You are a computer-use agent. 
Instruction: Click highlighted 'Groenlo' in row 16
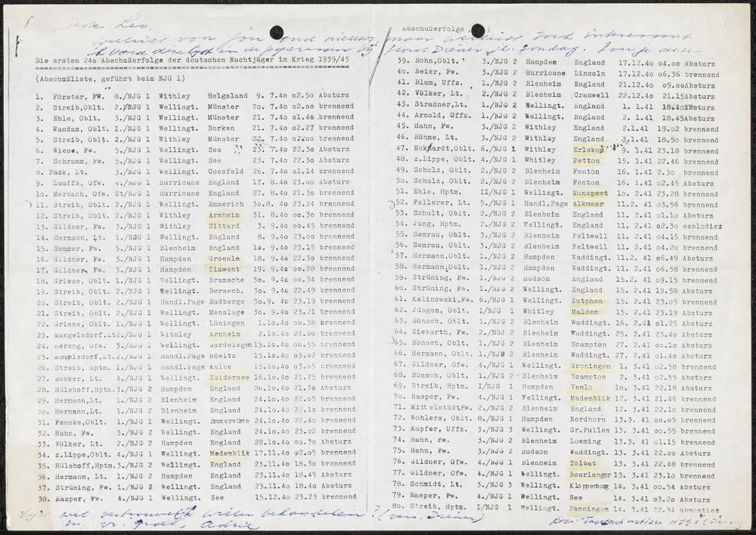tap(225, 258)
